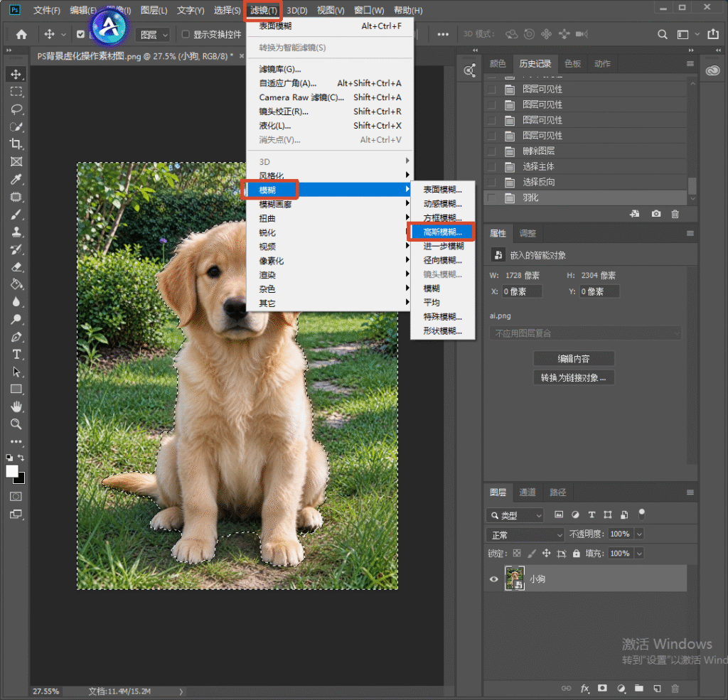The image size is (728, 700).
Task: Toggle history source box beside 删除图层
Action: (491, 151)
